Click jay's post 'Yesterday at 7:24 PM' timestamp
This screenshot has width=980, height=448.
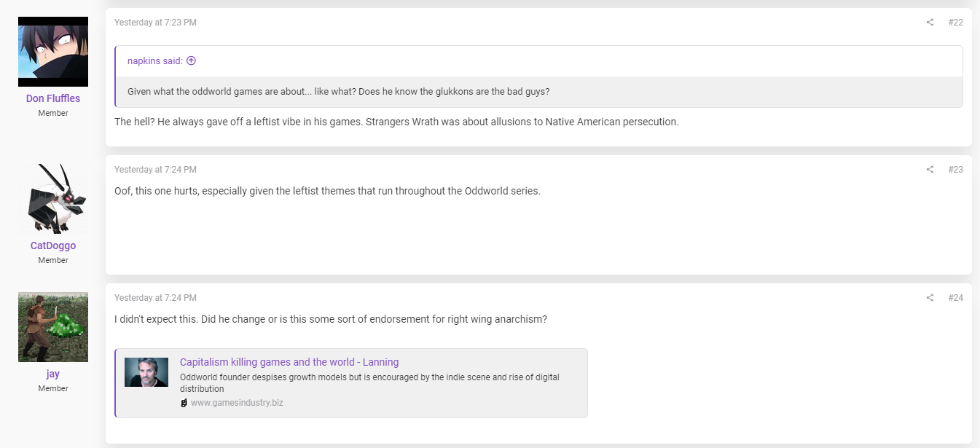[x=155, y=298]
